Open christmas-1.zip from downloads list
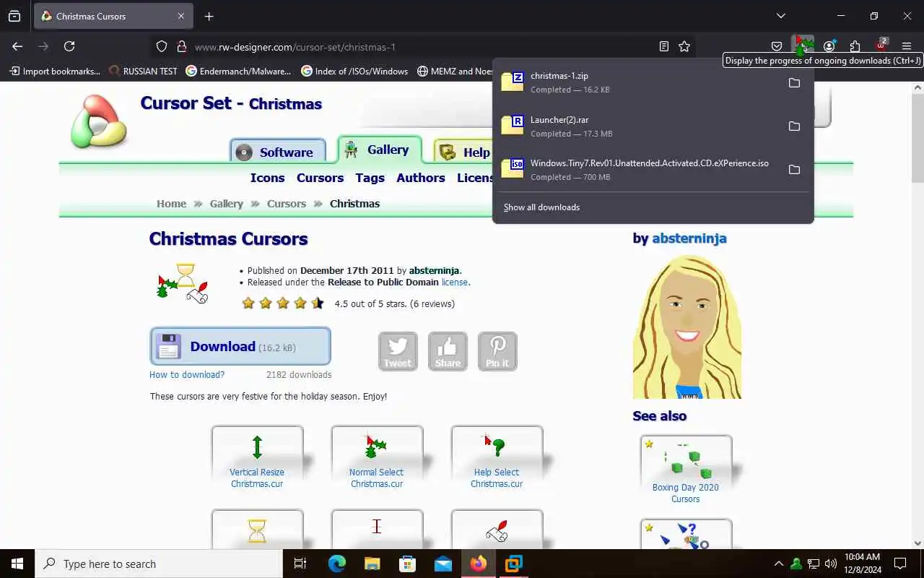 (x=638, y=82)
